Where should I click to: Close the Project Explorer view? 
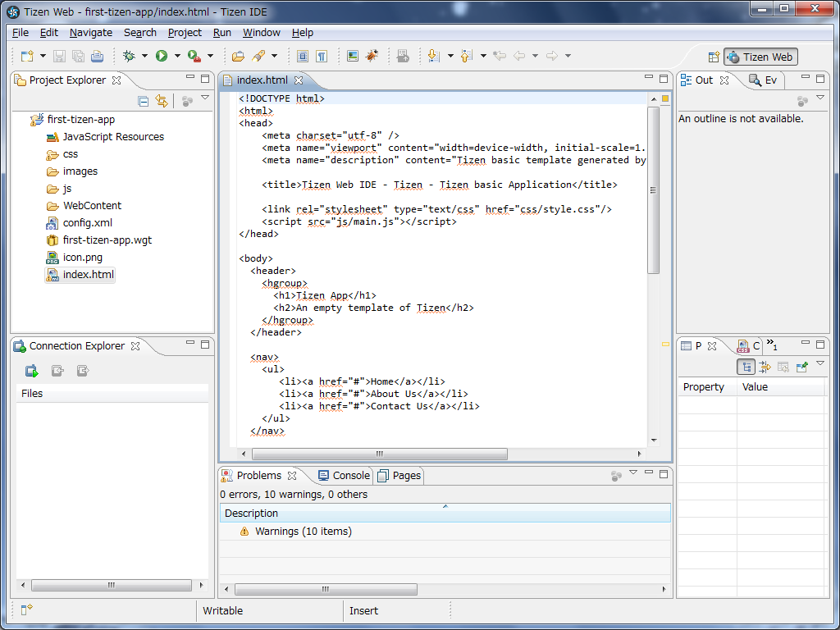(116, 80)
